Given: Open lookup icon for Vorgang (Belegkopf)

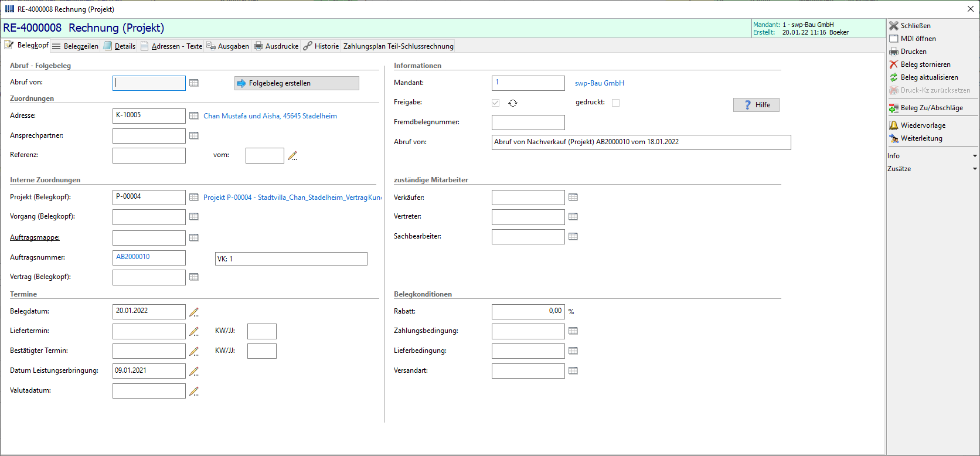Looking at the screenshot, I should tap(194, 217).
